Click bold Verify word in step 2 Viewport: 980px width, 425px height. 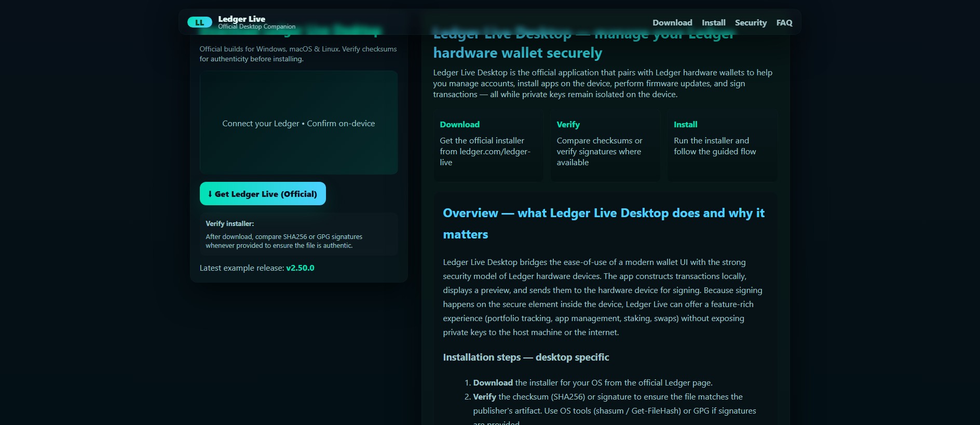coord(484,396)
